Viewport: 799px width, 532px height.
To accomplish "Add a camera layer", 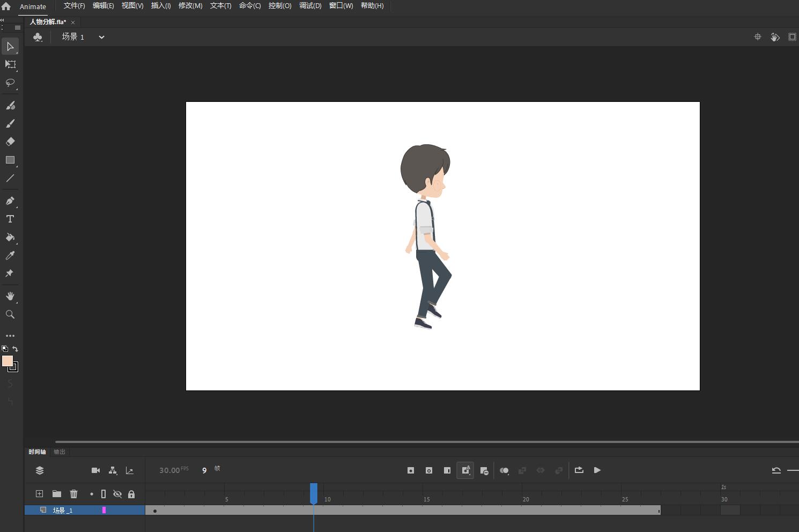I will 95,470.
